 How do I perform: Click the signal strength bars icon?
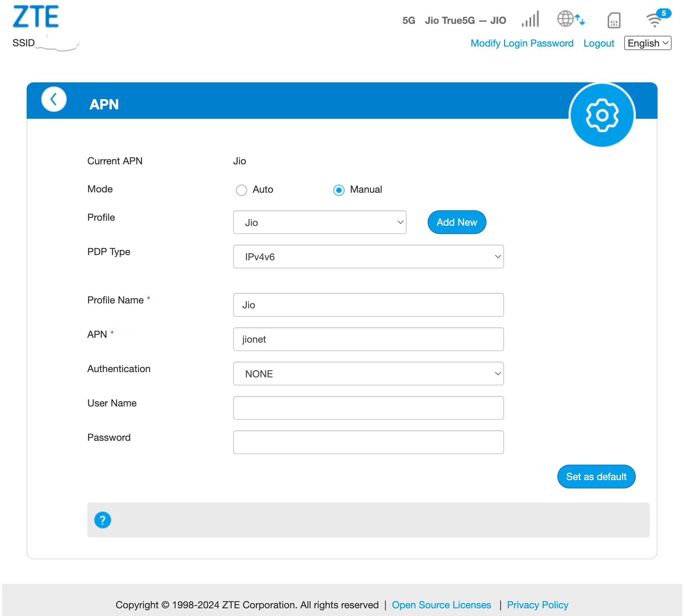pos(531,19)
